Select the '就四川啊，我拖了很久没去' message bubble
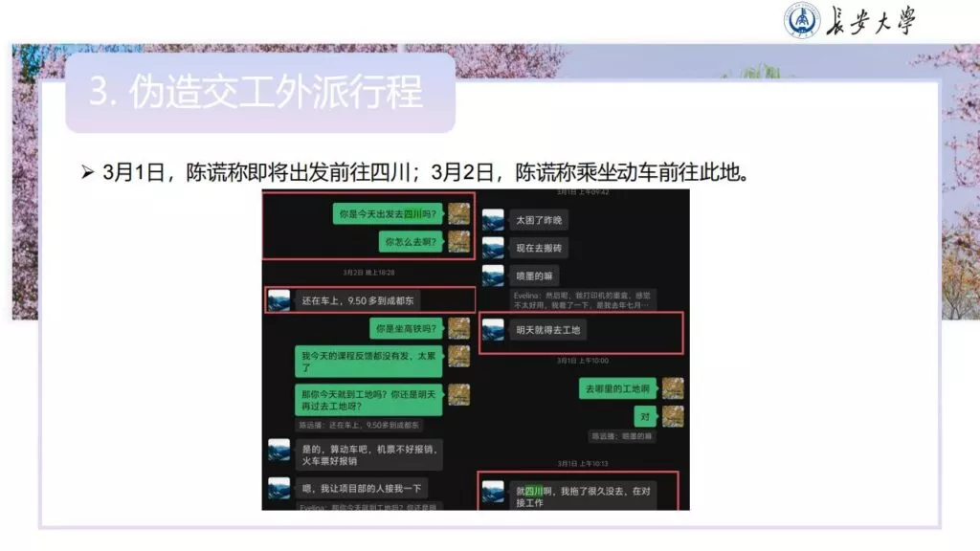The width and height of the screenshot is (980, 551). tap(582, 496)
